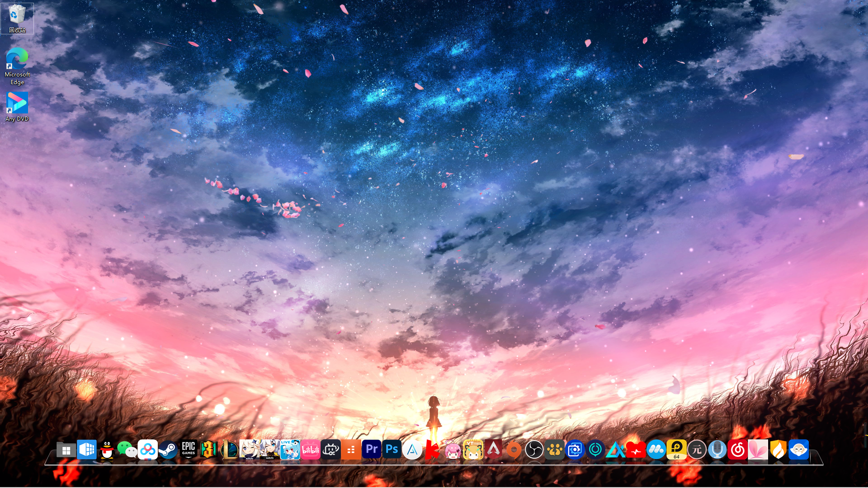868x488 pixels.
Task: Launch QQ penguin from the dock
Action: click(107, 450)
